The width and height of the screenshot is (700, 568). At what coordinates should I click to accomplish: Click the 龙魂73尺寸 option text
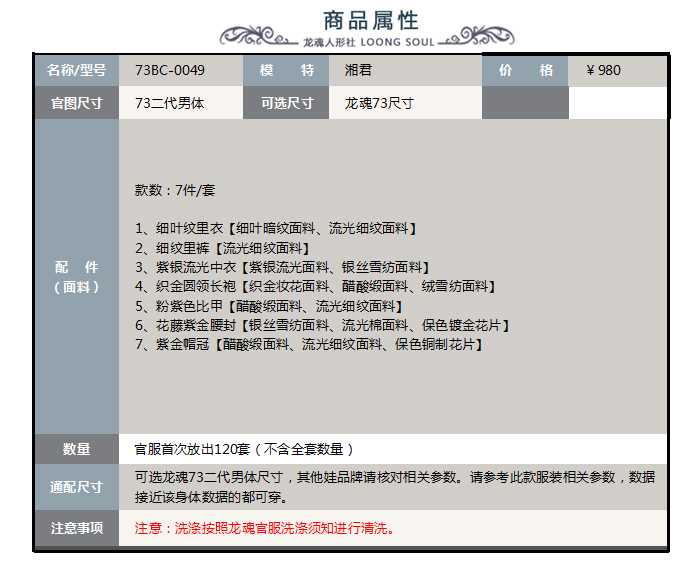click(x=379, y=103)
